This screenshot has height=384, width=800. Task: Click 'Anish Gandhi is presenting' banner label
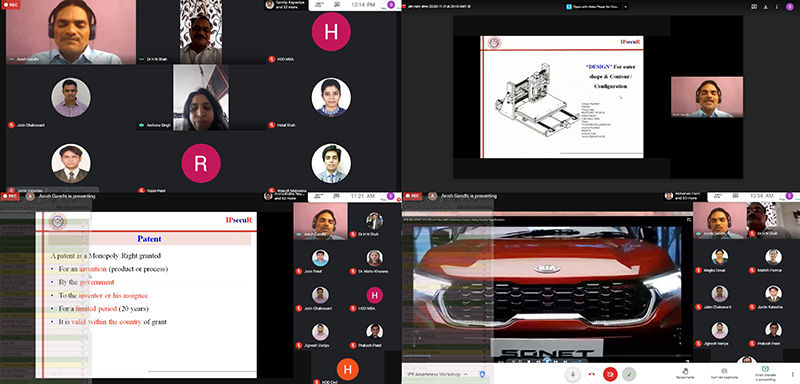tap(67, 196)
